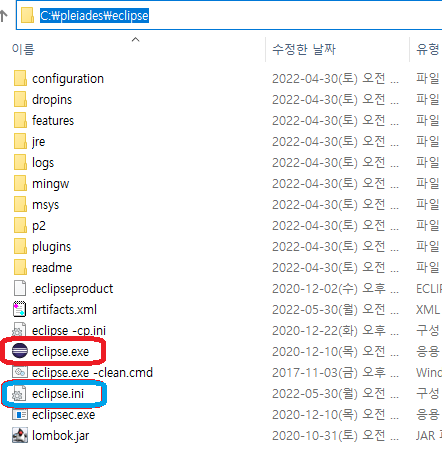The width and height of the screenshot is (442, 451).
Task: Click the modified date of the plugins folder
Action: pos(335,247)
